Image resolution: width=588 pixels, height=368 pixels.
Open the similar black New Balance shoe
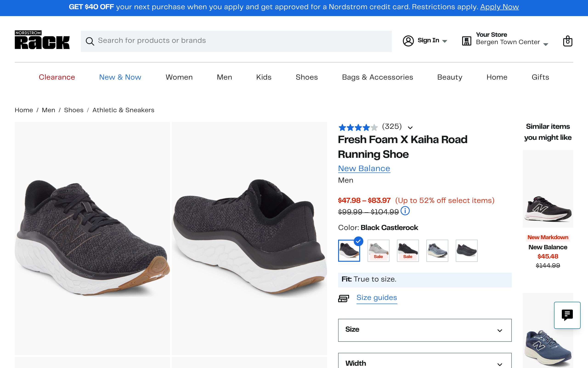548,189
